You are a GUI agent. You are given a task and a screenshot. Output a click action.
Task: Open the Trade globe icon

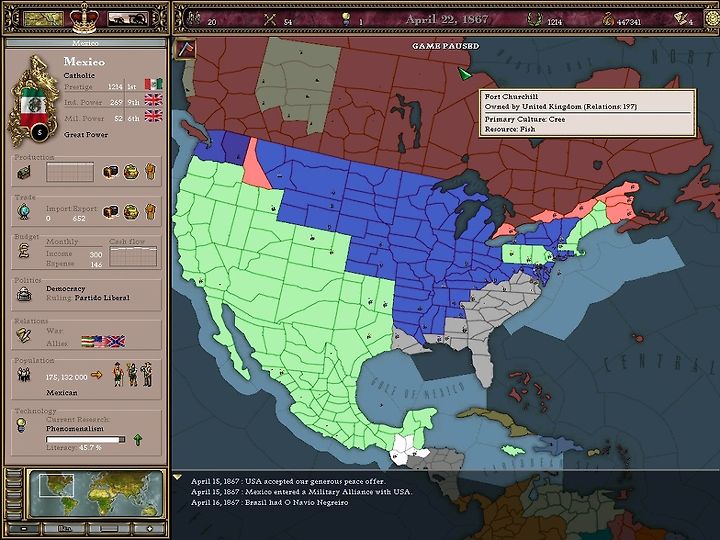(24, 212)
